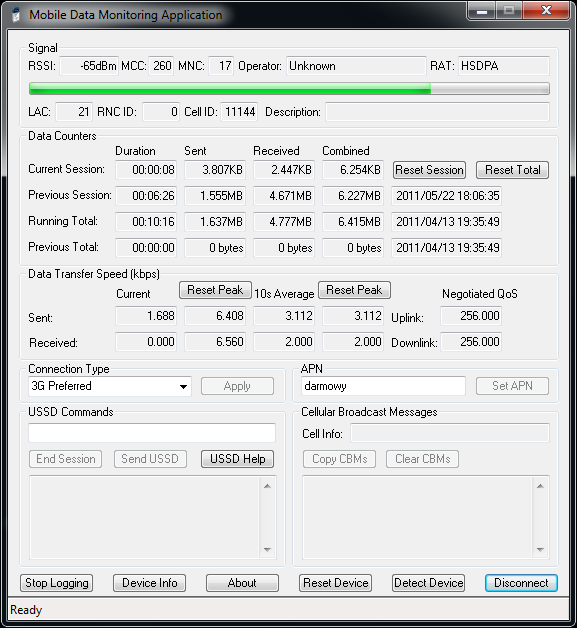Open Device Info

click(x=149, y=583)
